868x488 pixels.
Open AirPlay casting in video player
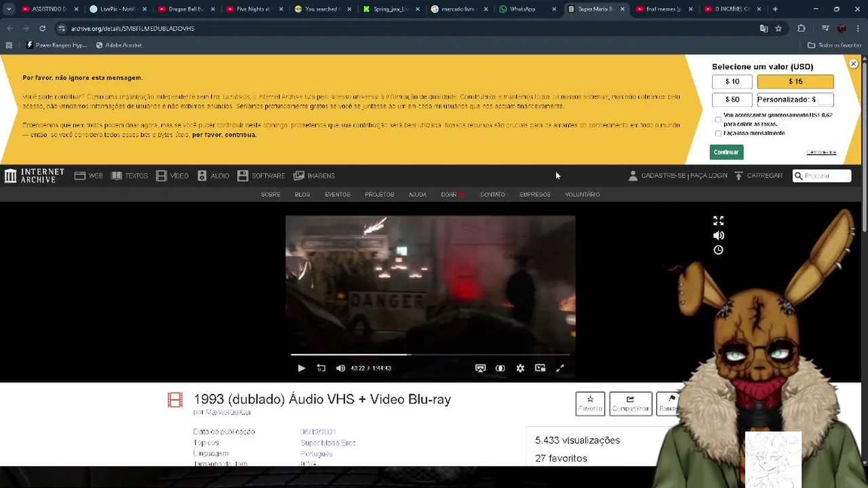(x=480, y=368)
